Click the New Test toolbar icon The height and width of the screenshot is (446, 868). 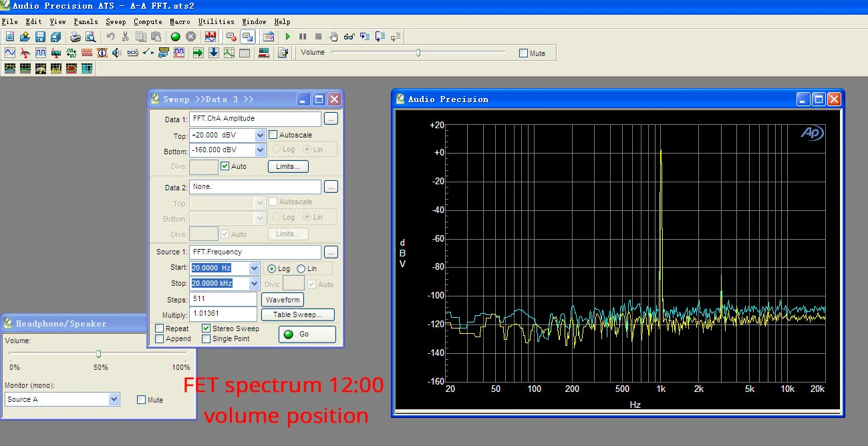tap(10, 37)
